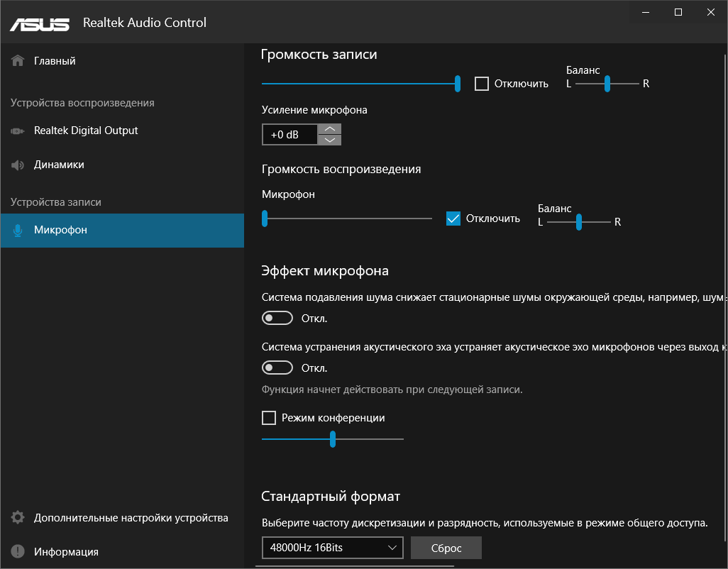Image resolution: width=728 pixels, height=569 pixels.
Task: Open Дополнительные настройки устройства via gear icon
Action: pyautogui.click(x=17, y=518)
